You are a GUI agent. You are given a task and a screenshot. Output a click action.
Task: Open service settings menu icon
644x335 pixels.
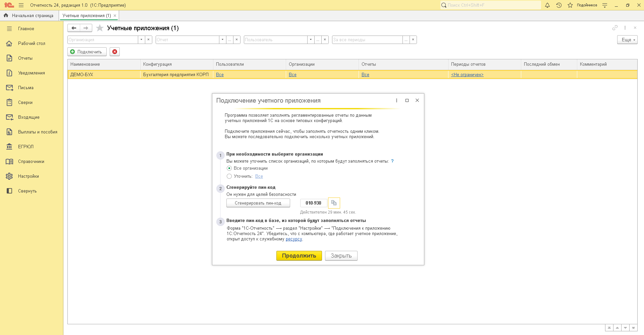click(605, 5)
